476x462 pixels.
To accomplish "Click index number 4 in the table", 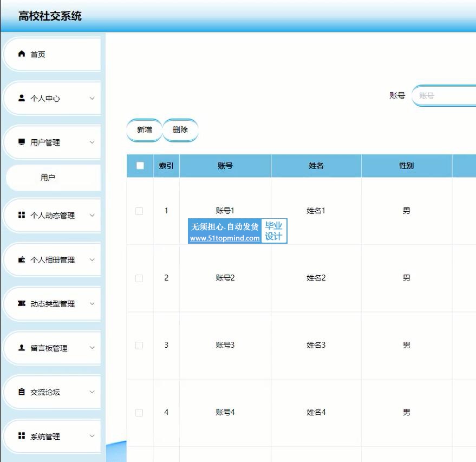I will 166,412.
